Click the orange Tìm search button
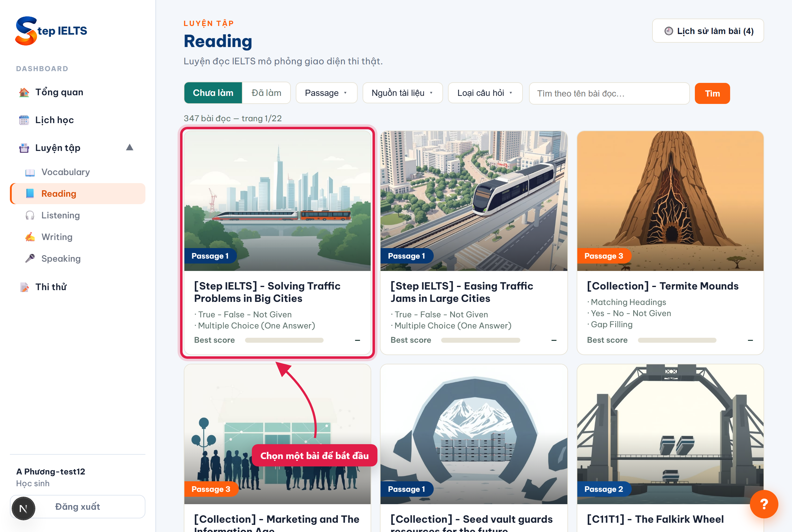 tap(712, 93)
